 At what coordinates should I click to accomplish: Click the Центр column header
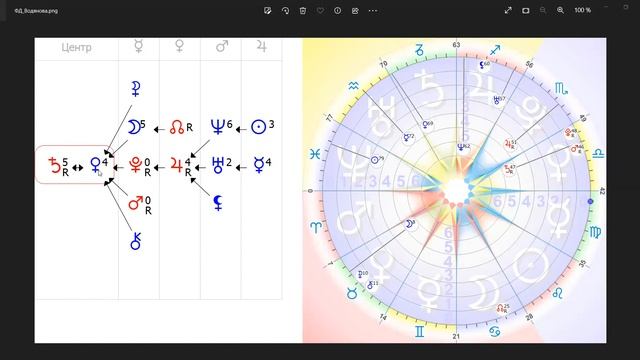point(76,48)
